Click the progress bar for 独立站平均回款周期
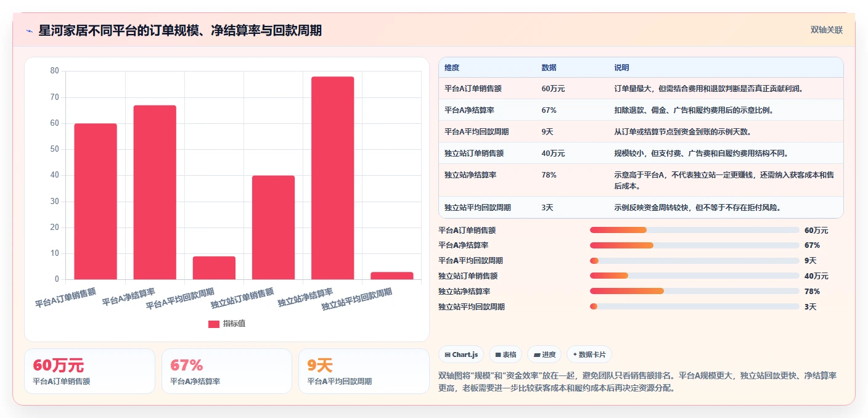Image resolution: width=868 pixels, height=418 pixels. click(x=695, y=306)
